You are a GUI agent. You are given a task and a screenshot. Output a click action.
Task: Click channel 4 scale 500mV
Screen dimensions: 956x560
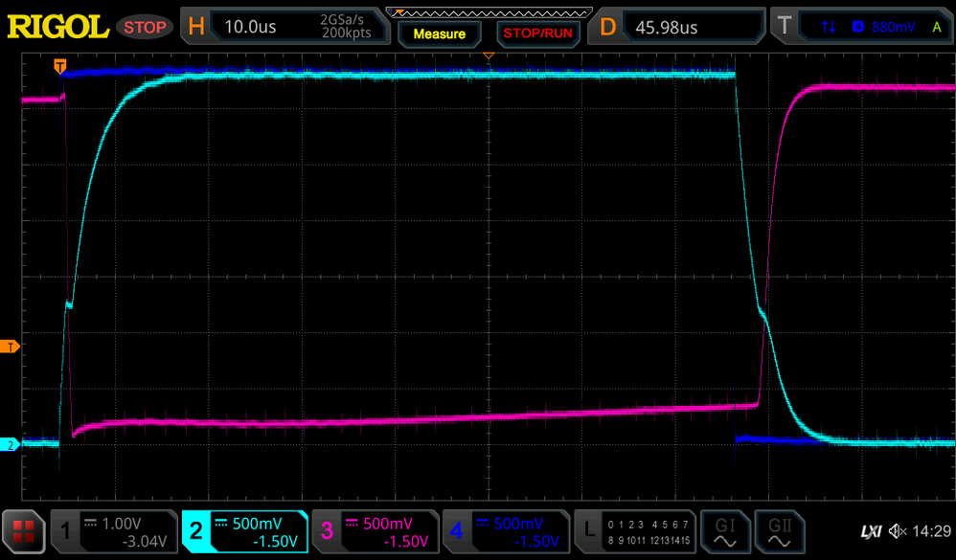(x=518, y=524)
